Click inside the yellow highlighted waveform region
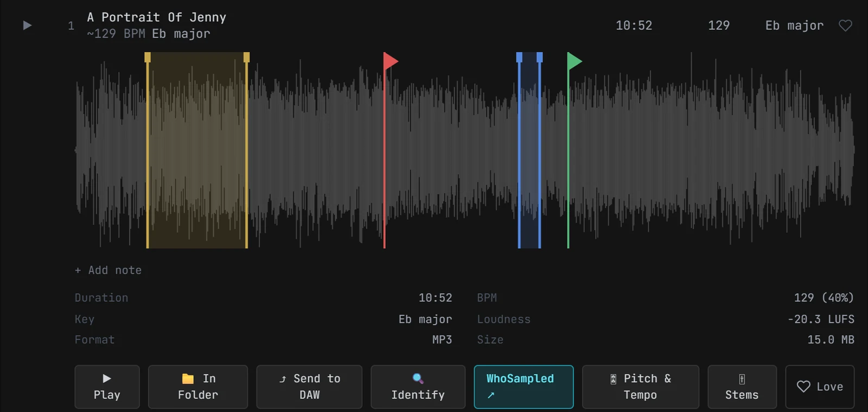This screenshot has width=868, height=412. coord(197,150)
